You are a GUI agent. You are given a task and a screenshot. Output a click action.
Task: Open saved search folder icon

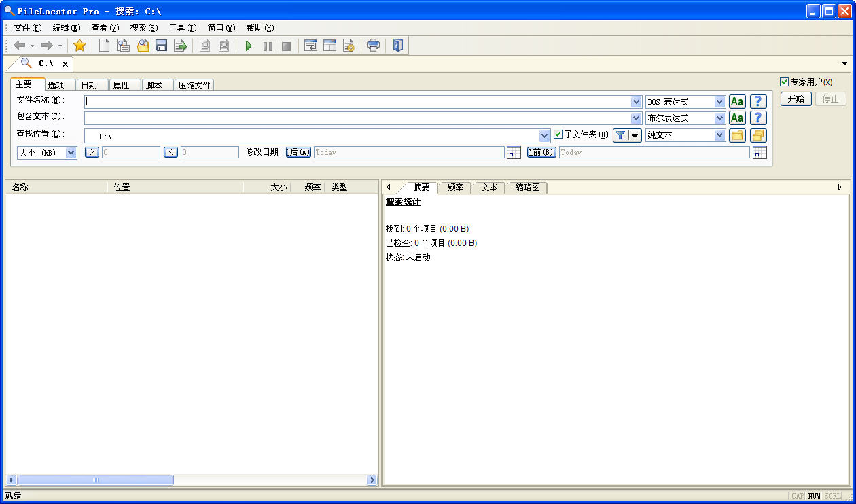pyautogui.click(x=143, y=46)
